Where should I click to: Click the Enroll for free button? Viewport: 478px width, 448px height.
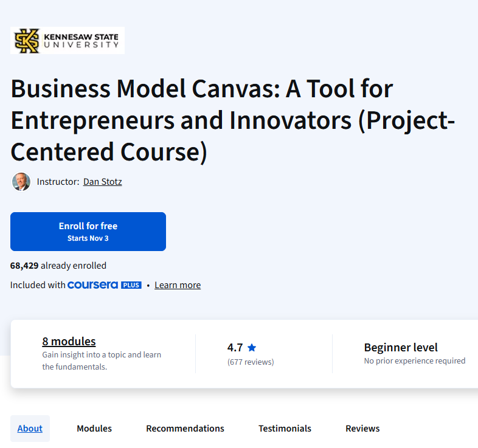tap(88, 232)
